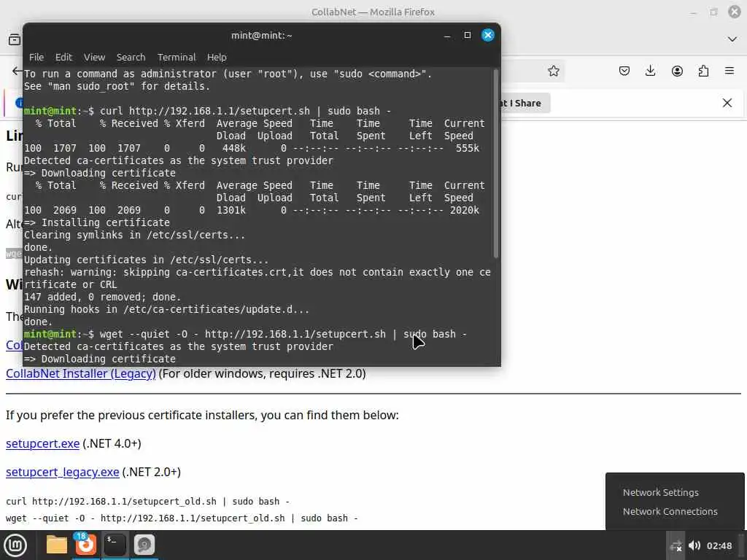This screenshot has height=560, width=747.
Task: Download setupcert.exe link
Action: [42, 443]
